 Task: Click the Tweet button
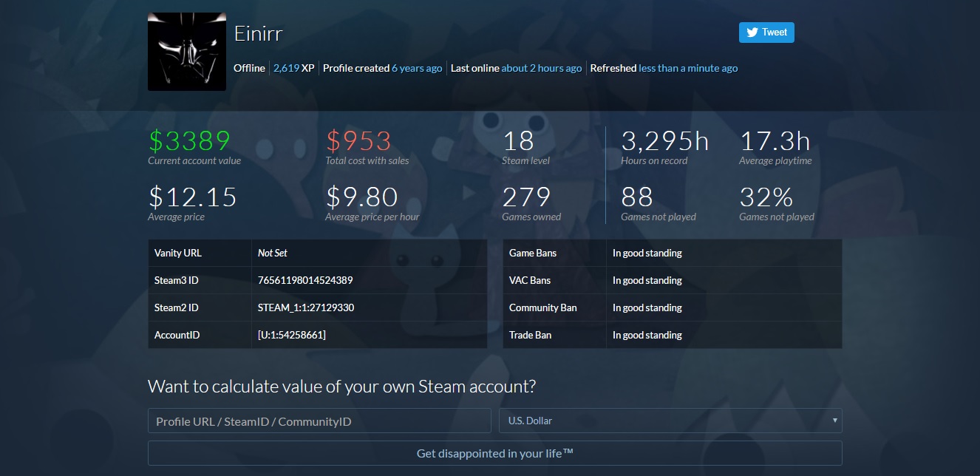click(766, 32)
